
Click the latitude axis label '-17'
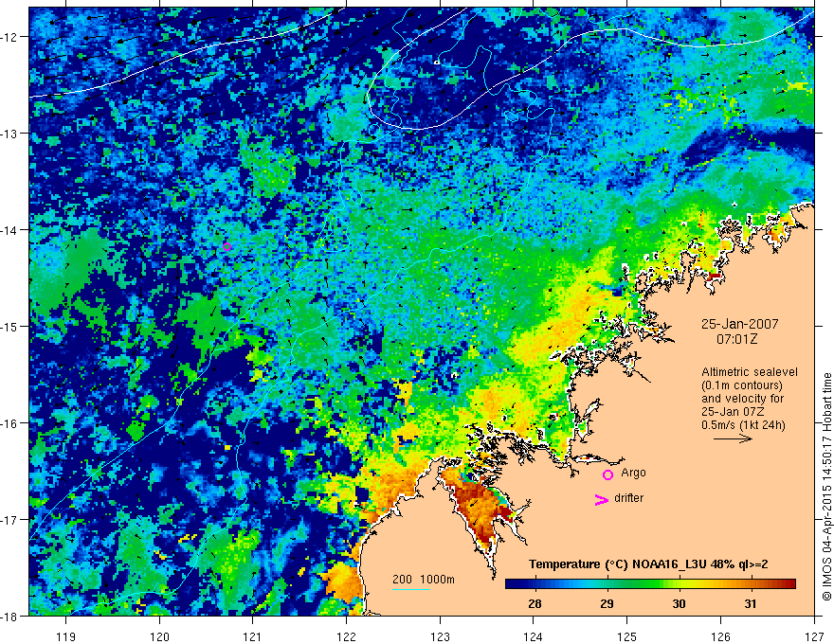coord(9,519)
